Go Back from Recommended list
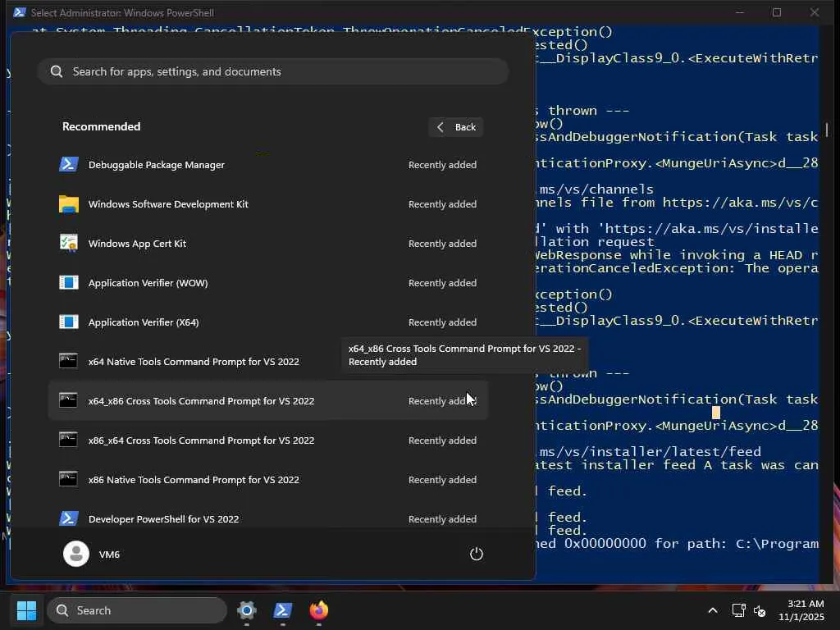The width and height of the screenshot is (840, 630). (x=456, y=127)
